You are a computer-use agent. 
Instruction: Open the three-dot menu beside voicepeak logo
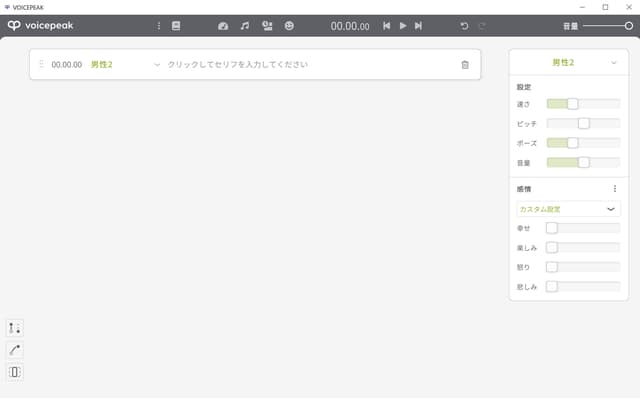(x=159, y=26)
